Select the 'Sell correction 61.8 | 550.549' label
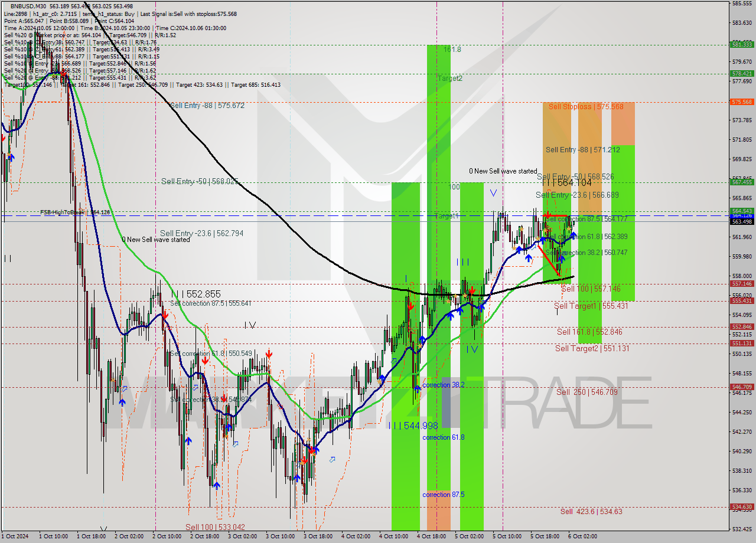 coord(210,353)
